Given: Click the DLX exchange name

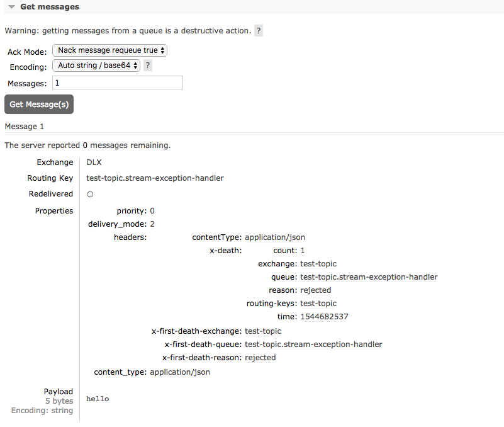Looking at the screenshot, I should [93, 162].
